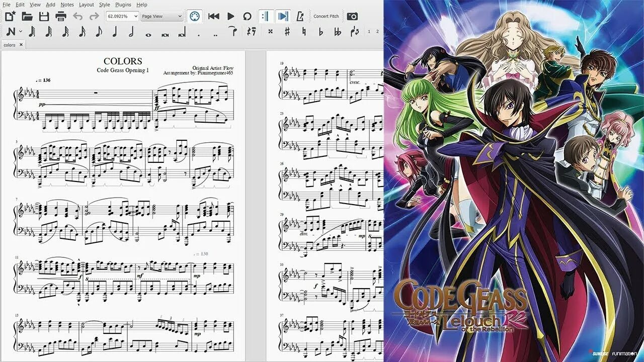Apply double sharp accidental
644x362 pixels.
click(x=271, y=32)
